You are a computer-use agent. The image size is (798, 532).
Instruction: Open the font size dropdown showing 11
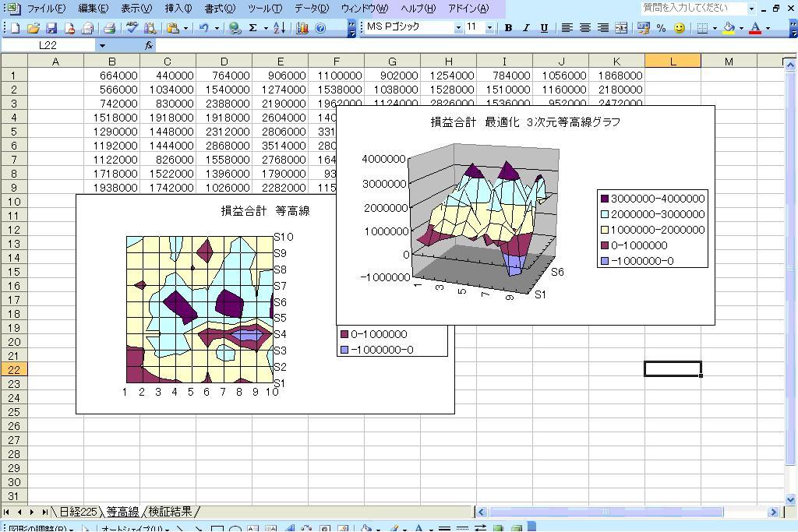tap(489, 28)
